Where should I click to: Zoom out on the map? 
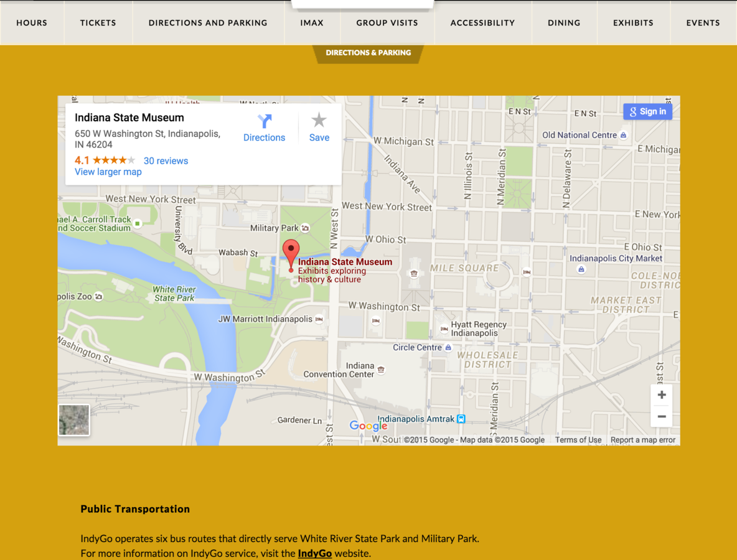coord(661,416)
